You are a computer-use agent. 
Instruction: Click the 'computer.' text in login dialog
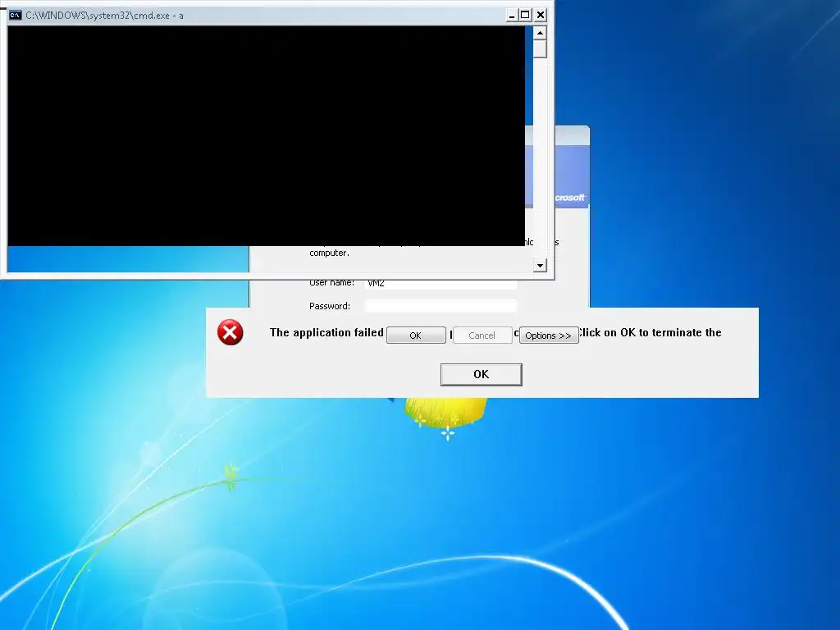(329, 253)
